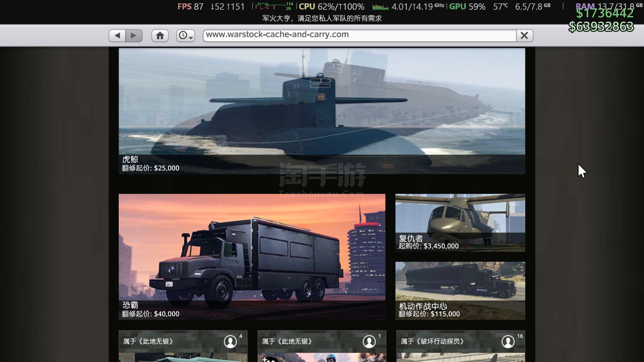Click the FPS 87 overlay readout
Image resolution: width=644 pixels, height=362 pixels.
190,7
